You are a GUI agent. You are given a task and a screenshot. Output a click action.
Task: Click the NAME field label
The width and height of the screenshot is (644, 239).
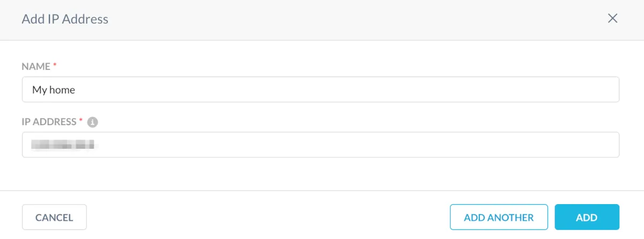35,67
